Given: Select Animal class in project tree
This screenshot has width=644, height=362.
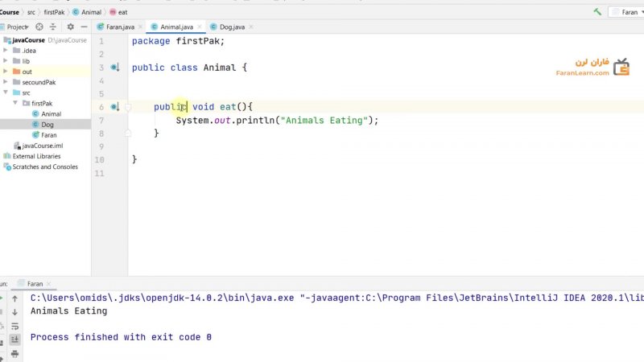Looking at the screenshot, I should coord(51,114).
